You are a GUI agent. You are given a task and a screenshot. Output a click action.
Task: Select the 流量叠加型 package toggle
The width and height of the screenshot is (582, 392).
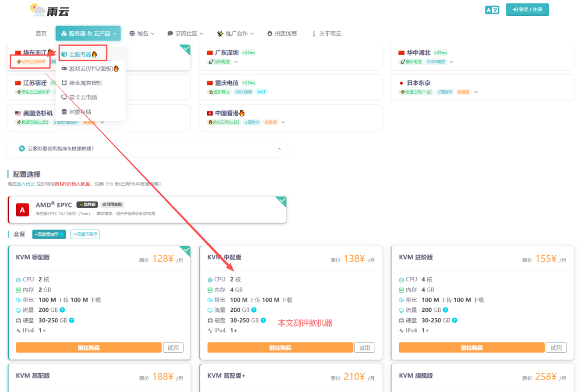tap(49, 235)
